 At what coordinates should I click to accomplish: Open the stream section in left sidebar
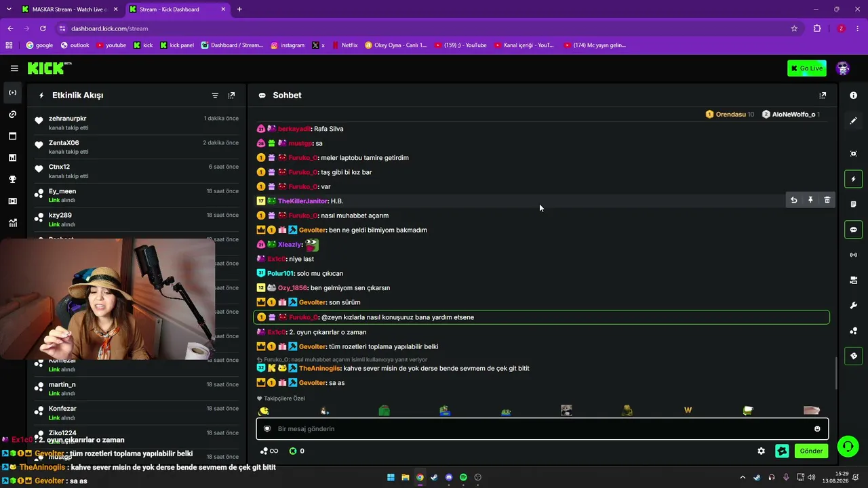13,93
